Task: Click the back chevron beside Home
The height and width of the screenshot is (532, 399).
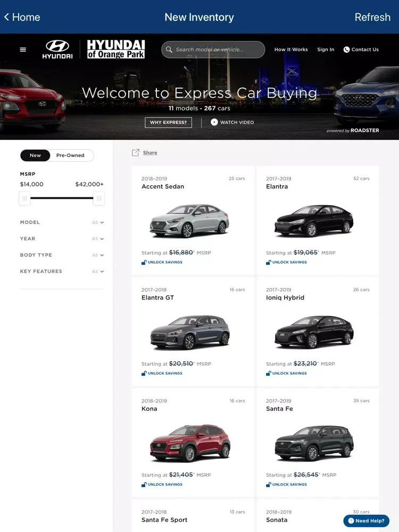Action: tap(6, 17)
